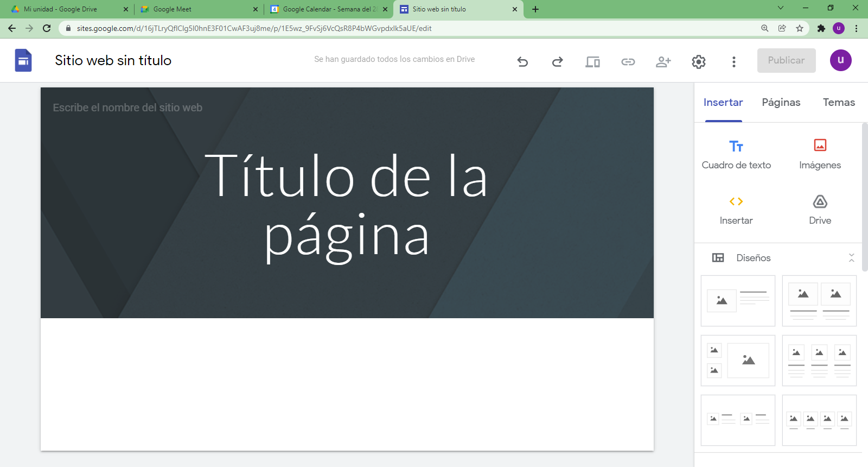The height and width of the screenshot is (467, 868).
Task: Open the three-dot more options menu
Action: click(x=734, y=62)
